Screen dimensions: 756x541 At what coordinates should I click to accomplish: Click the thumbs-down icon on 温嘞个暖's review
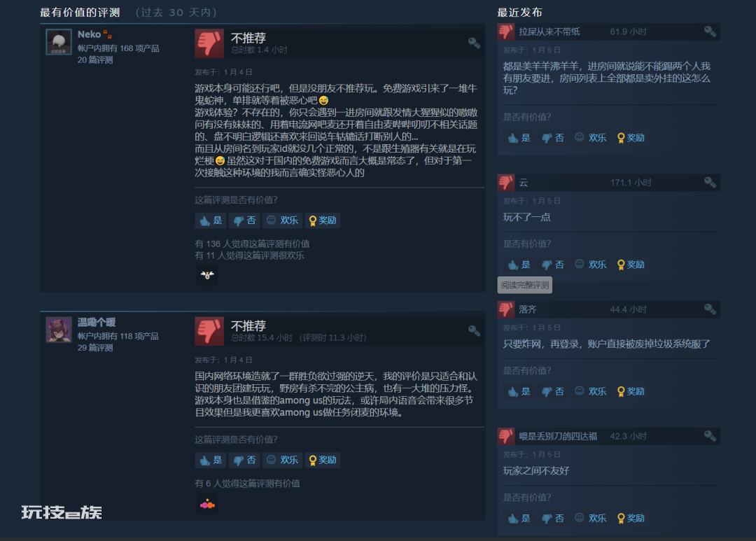[209, 331]
